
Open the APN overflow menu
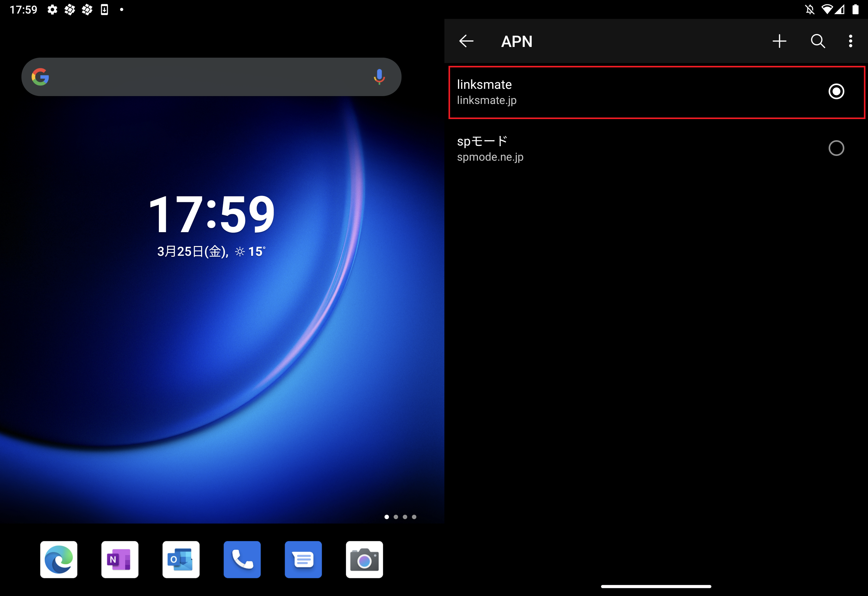click(850, 41)
